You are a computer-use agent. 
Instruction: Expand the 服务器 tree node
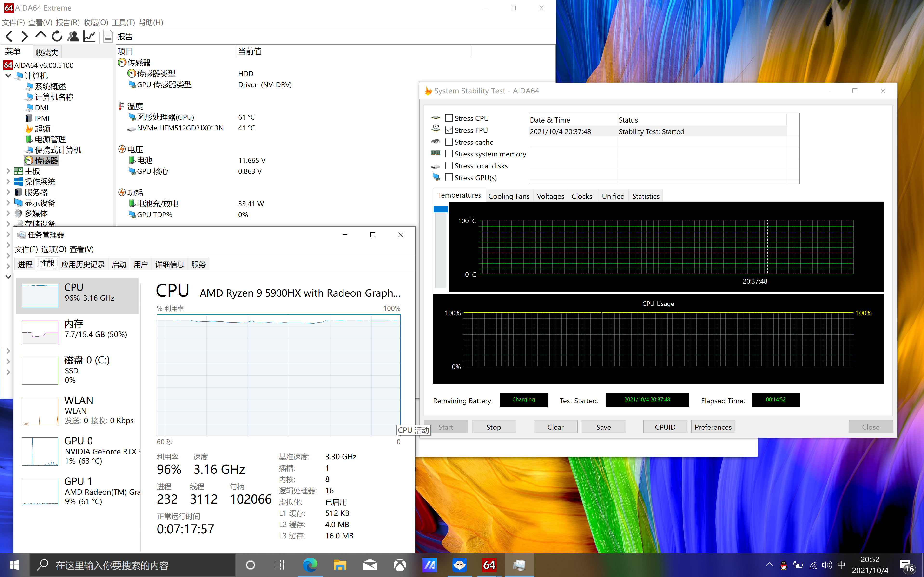pos(8,192)
